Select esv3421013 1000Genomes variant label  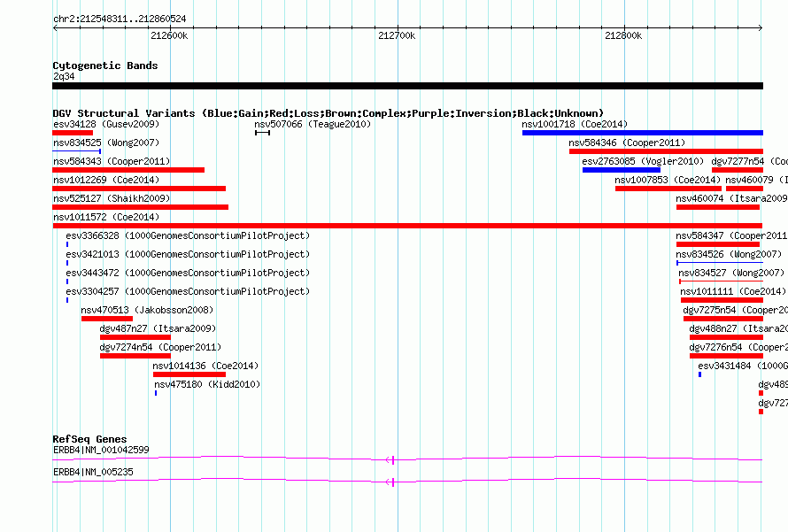click(188, 254)
